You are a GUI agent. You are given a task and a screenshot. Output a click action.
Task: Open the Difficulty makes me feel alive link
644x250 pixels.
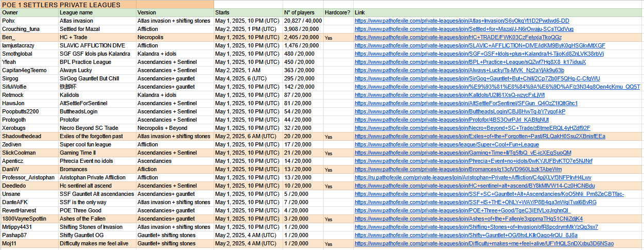click(x=484, y=243)
